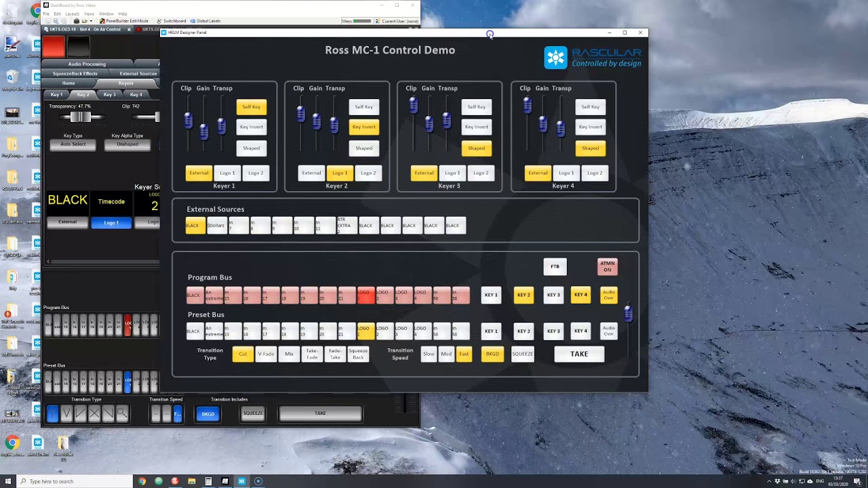Show hidden system tray icons
This screenshot has height=488, width=868.
coord(769,481)
